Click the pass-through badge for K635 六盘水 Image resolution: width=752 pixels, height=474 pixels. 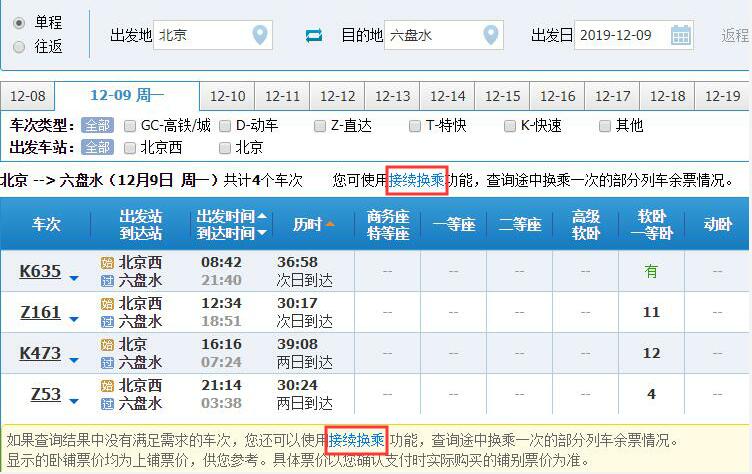[107, 281]
